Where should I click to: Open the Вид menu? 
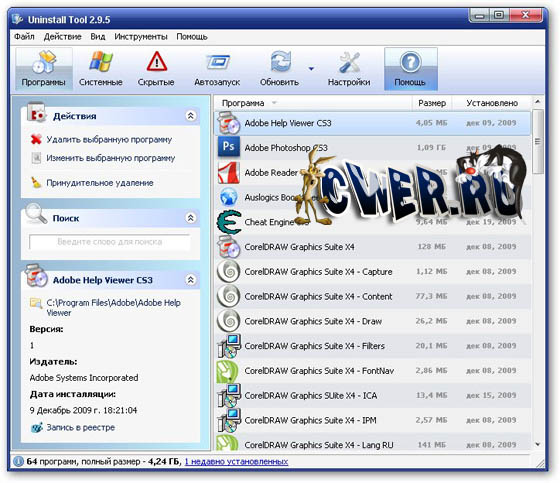pos(98,36)
